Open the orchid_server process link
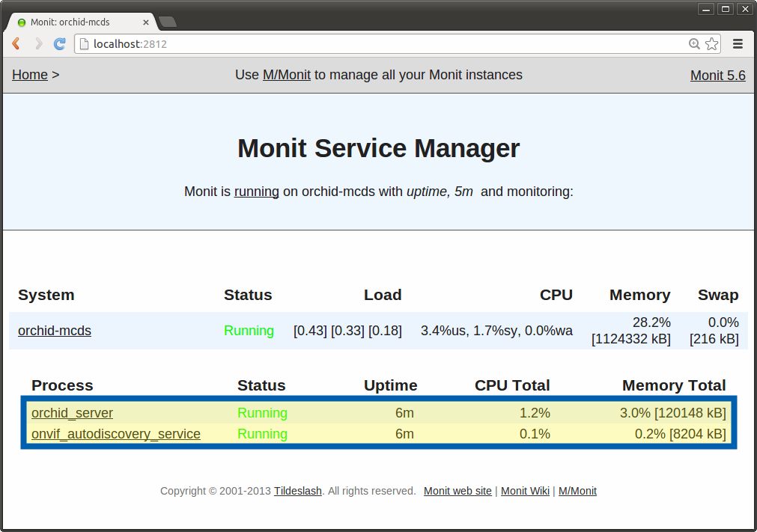Viewport: 757px width, 532px height. pos(72,413)
